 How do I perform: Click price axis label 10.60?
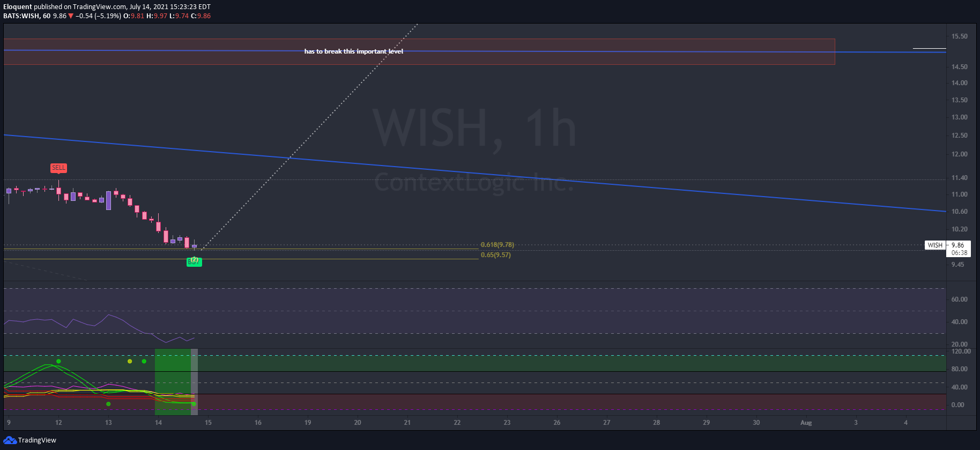(x=960, y=212)
